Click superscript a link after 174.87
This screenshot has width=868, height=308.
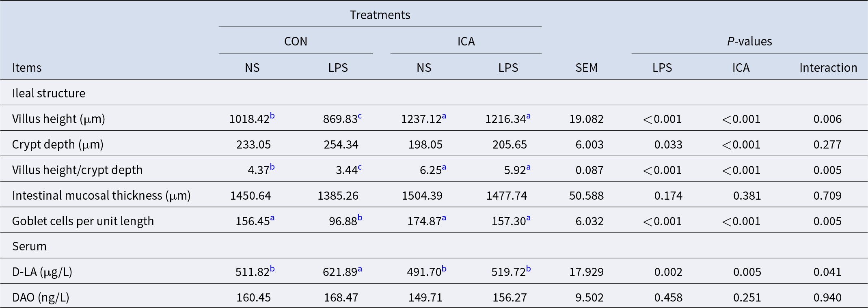point(444,218)
